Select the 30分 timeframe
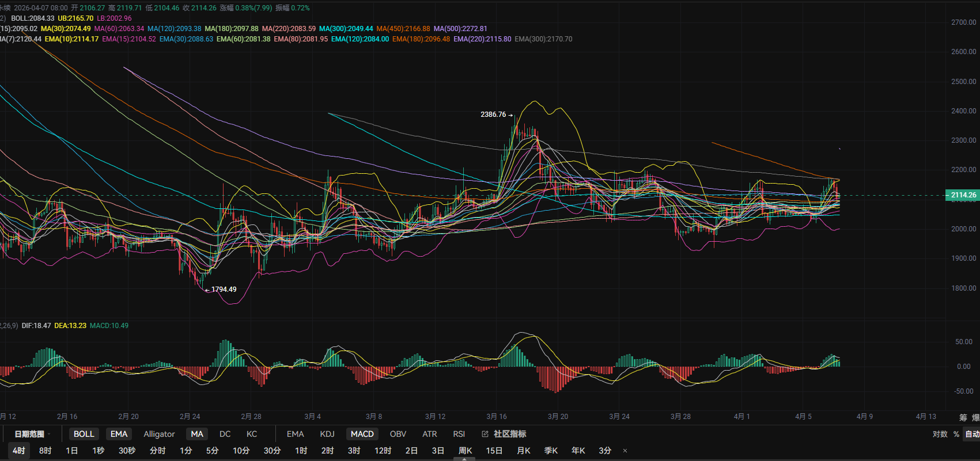Viewport: 980px width, 461px height. coord(272,451)
